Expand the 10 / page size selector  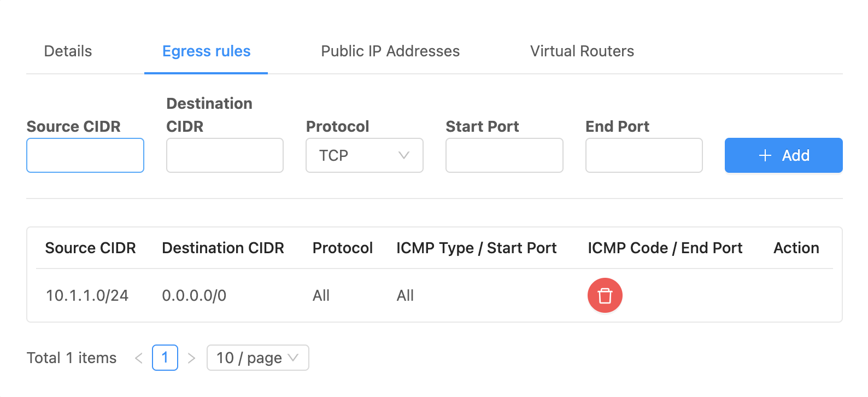pos(258,358)
